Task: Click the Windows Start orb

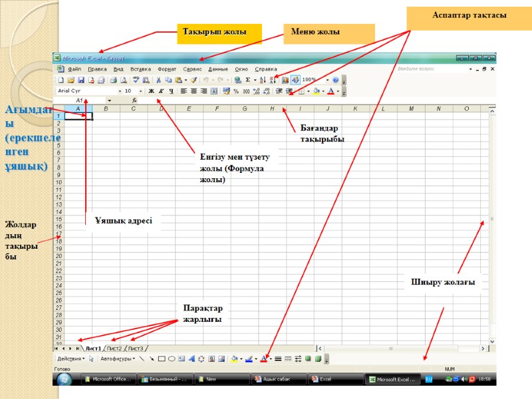Action: 64,379
